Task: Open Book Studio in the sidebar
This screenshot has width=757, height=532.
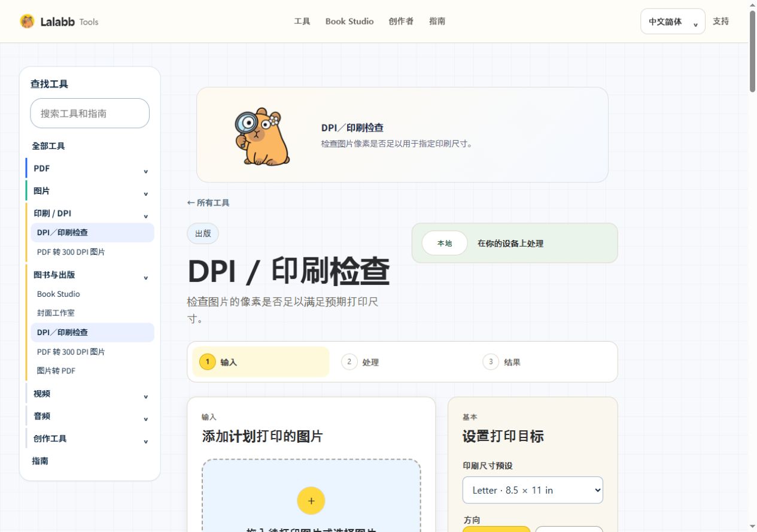Action: [93, 294]
